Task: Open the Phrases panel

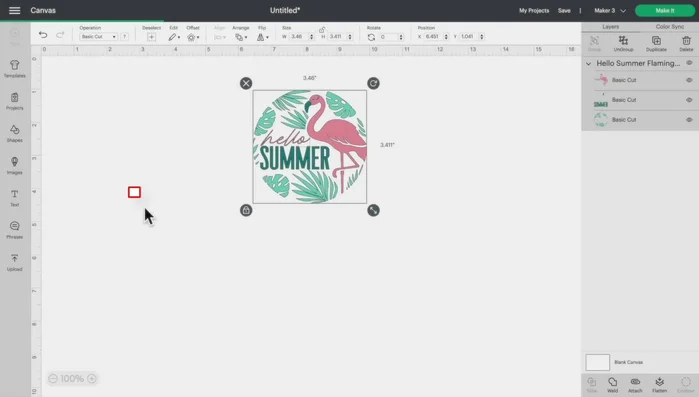Action: (x=14, y=230)
